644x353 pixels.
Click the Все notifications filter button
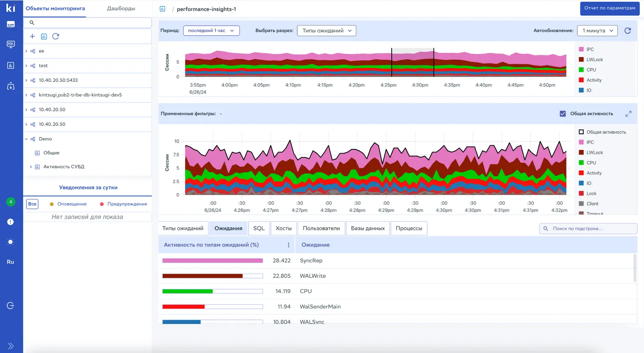(32, 204)
